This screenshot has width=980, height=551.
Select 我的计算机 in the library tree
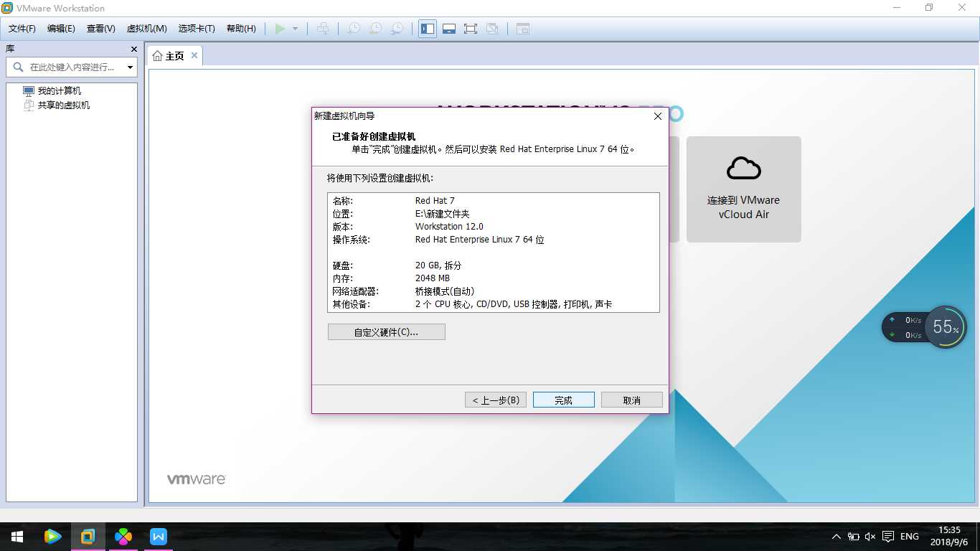(x=60, y=91)
